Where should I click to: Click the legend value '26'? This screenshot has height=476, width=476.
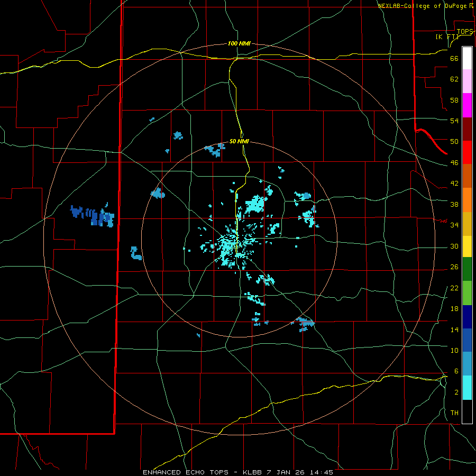click(x=454, y=267)
